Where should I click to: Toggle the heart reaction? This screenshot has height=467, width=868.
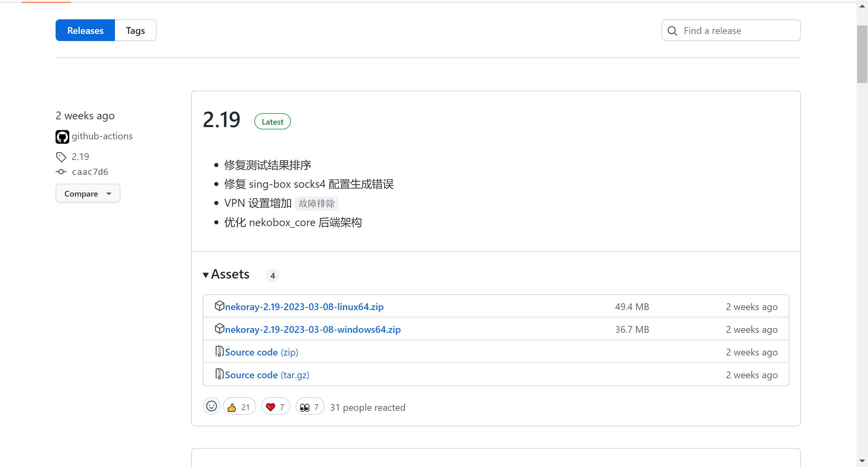(275, 407)
